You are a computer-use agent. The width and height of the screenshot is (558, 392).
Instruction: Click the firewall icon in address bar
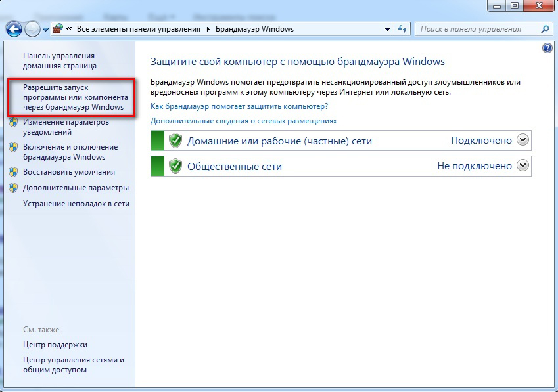click(58, 29)
